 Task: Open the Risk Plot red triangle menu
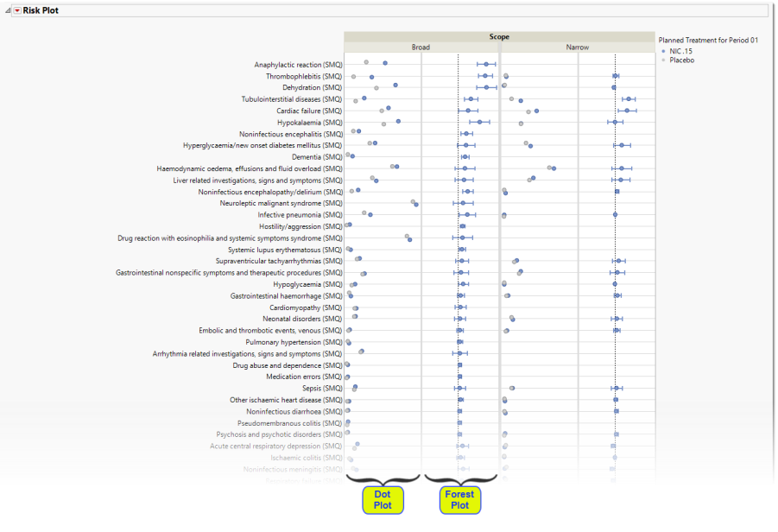(x=17, y=10)
